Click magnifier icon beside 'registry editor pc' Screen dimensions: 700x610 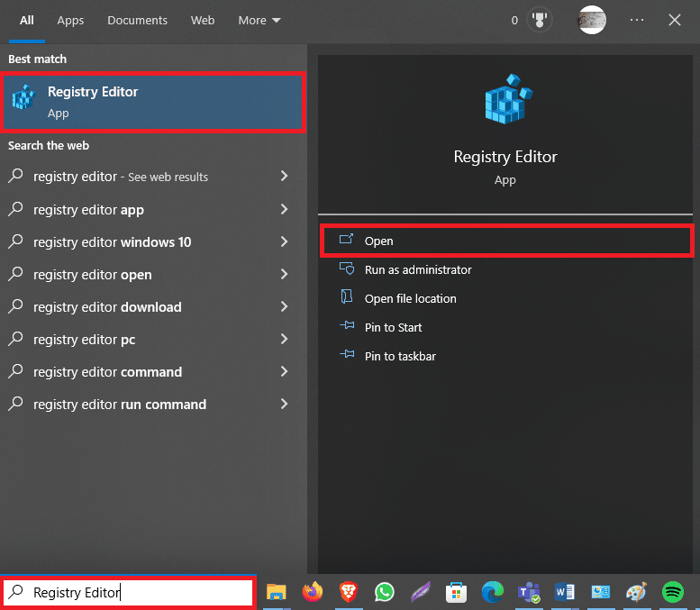pyautogui.click(x=15, y=339)
